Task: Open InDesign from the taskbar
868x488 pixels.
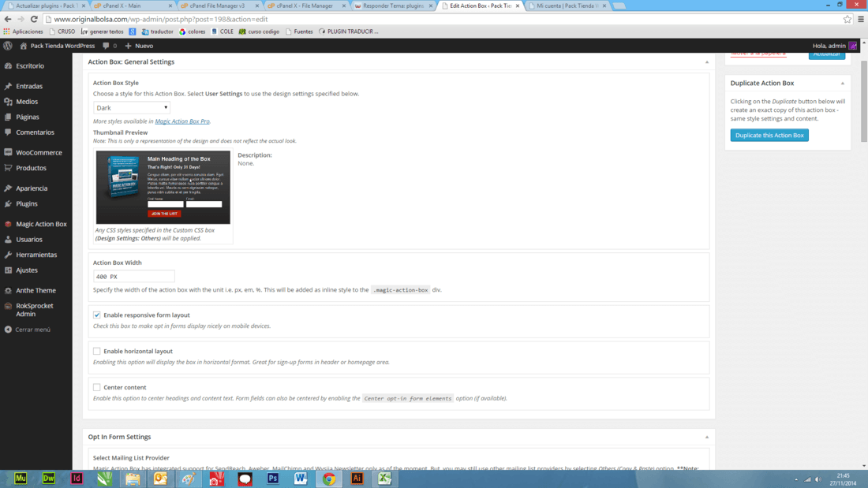Action: click(77, 478)
